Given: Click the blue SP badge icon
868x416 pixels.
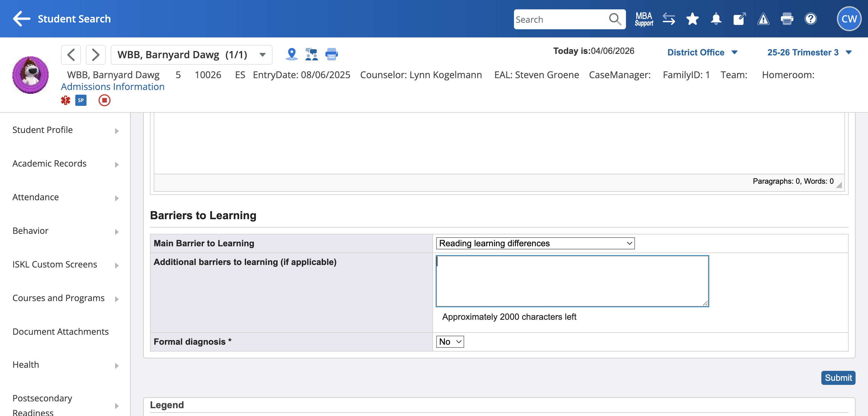Looking at the screenshot, I should pos(81,100).
